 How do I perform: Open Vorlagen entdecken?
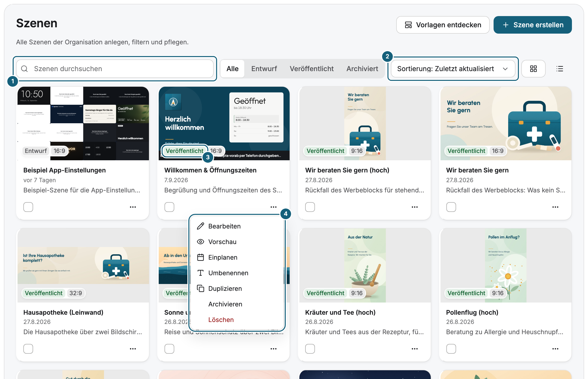click(442, 25)
